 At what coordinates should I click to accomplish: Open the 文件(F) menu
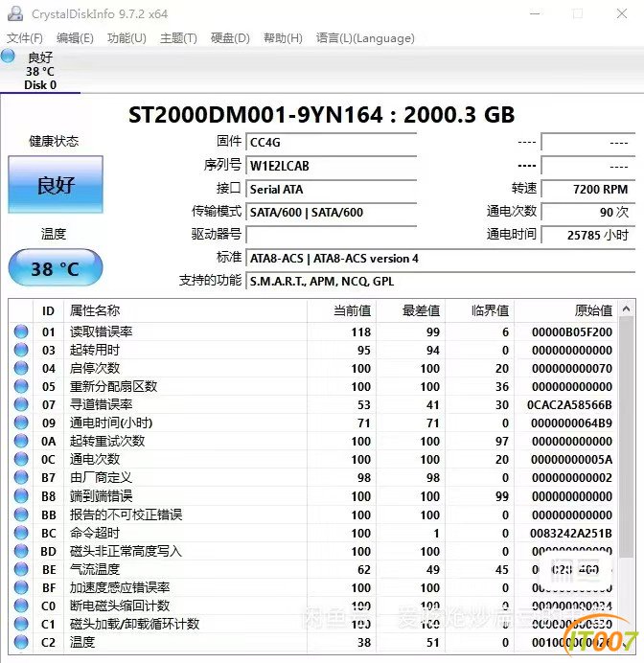(25, 38)
